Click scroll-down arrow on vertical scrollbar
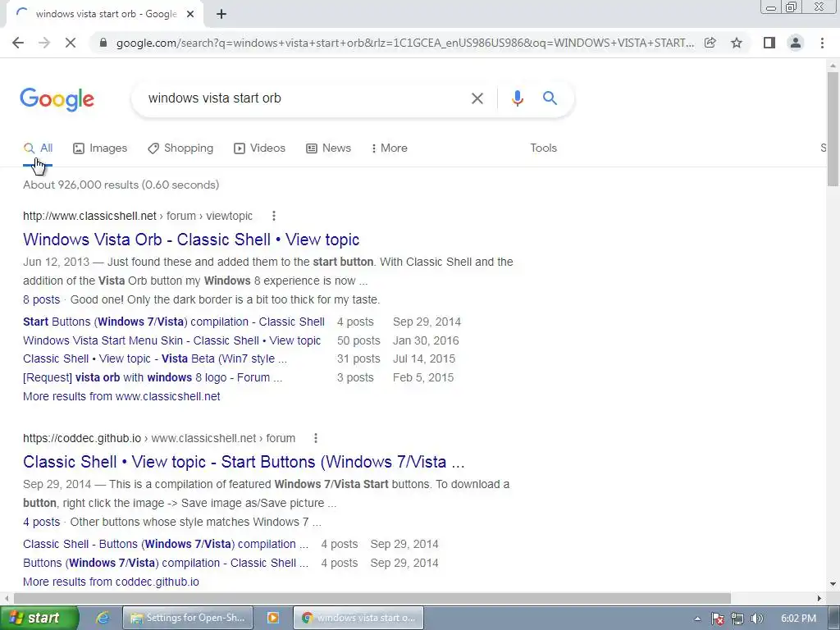Viewport: 840px width, 630px height. point(833,584)
